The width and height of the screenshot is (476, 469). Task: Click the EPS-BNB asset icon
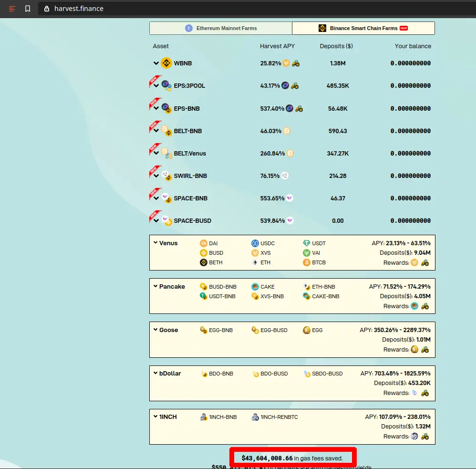[166, 108]
